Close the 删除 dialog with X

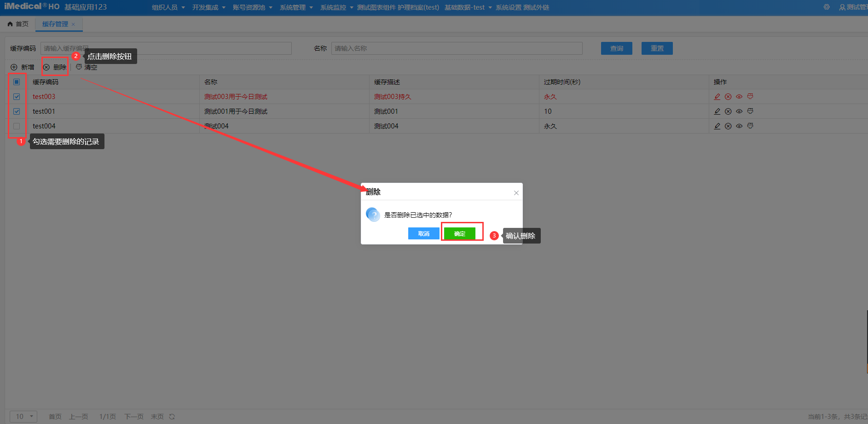tap(516, 193)
